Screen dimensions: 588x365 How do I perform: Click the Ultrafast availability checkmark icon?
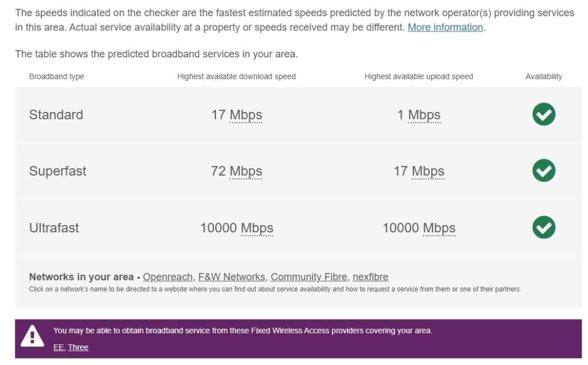tap(543, 227)
